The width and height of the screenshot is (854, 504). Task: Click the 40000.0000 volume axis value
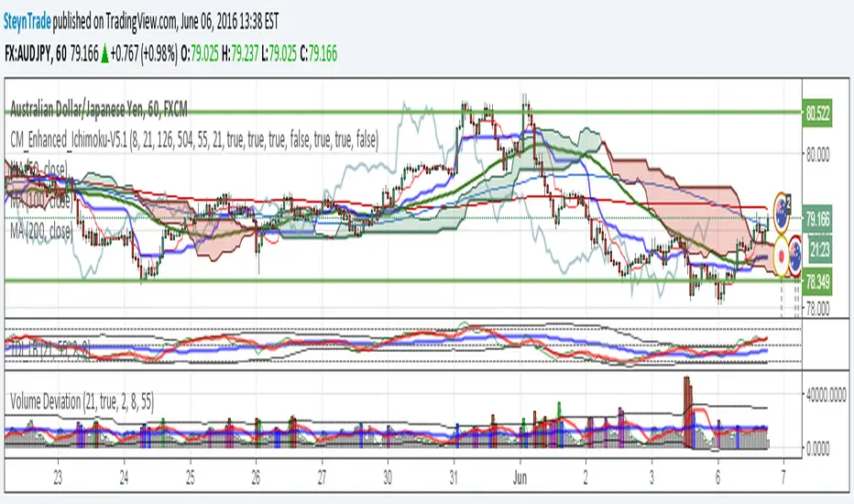pyautogui.click(x=827, y=393)
